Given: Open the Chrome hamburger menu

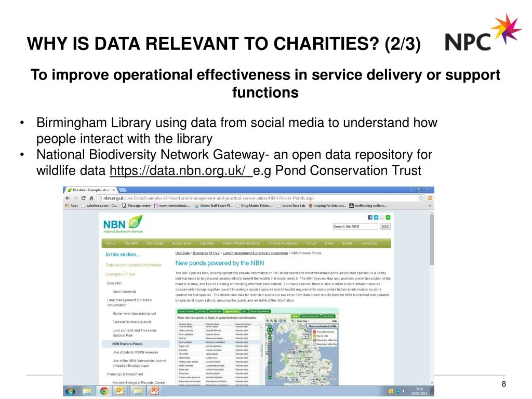Looking at the screenshot, I should click(430, 198).
